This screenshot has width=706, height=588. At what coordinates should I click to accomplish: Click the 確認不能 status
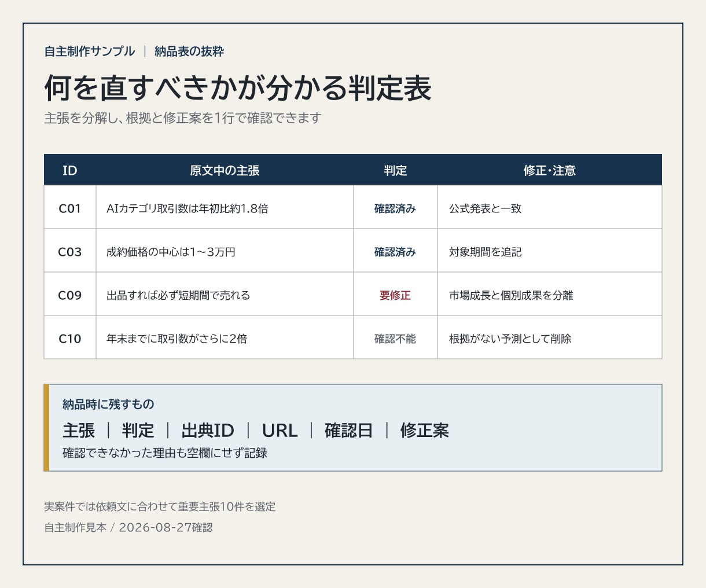(395, 339)
